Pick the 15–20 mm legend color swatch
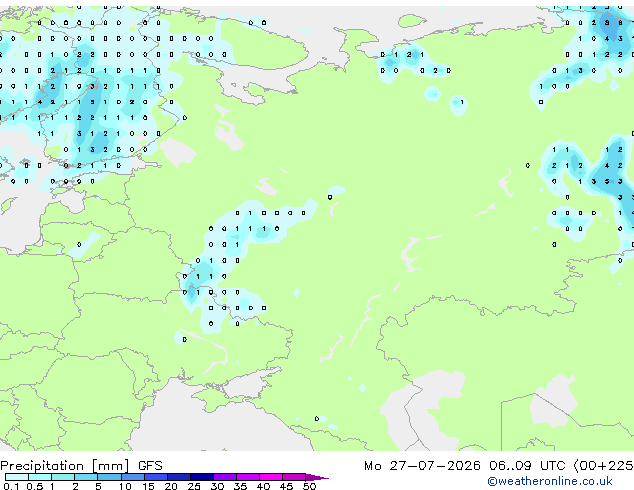The height and width of the screenshot is (490, 634). tap(155, 477)
